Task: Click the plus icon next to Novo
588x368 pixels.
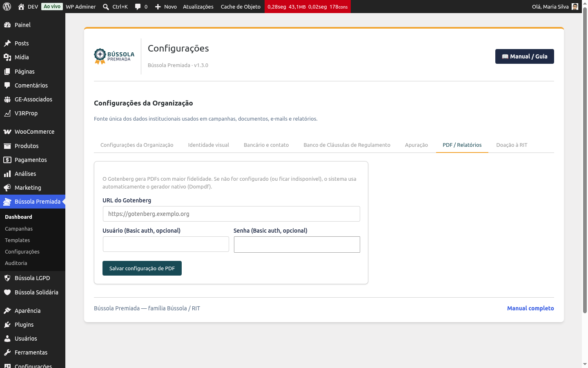Action: point(158,7)
